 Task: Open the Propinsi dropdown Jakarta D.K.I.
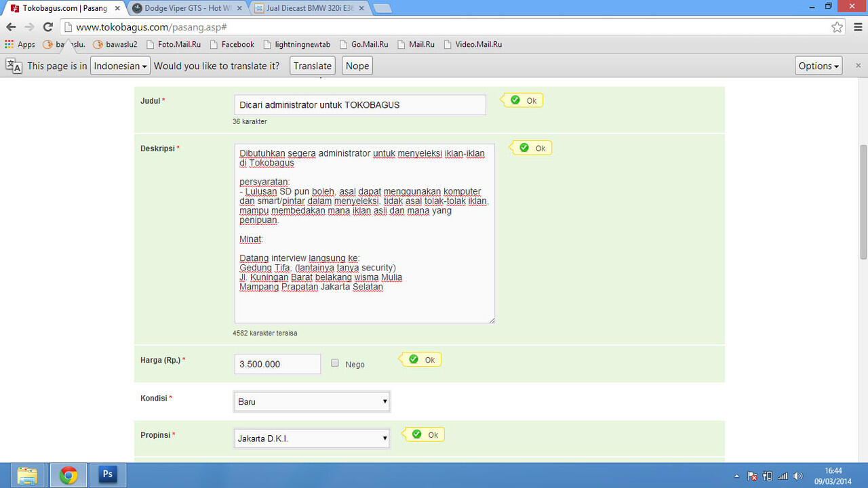coord(311,439)
